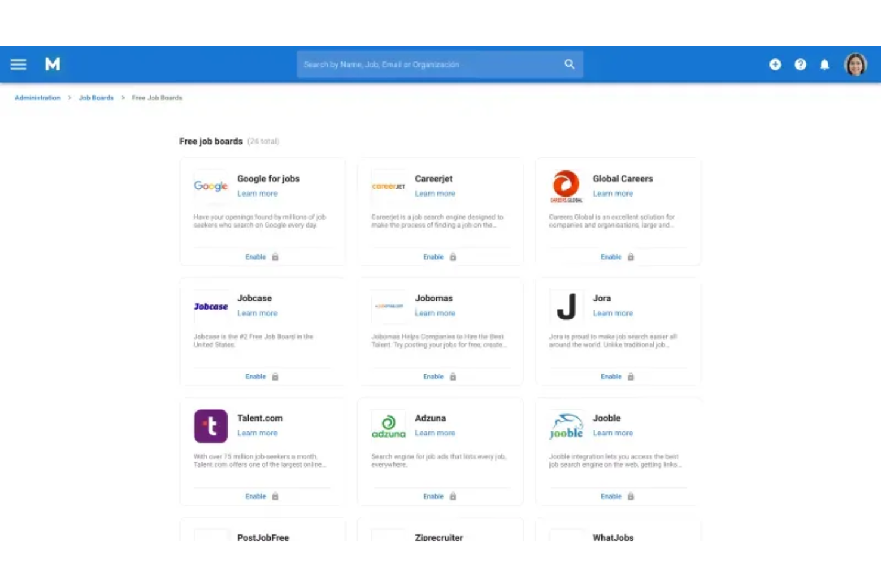Click the Careerjet card title
Image resolution: width=882 pixels, height=588 pixels.
pos(433,179)
